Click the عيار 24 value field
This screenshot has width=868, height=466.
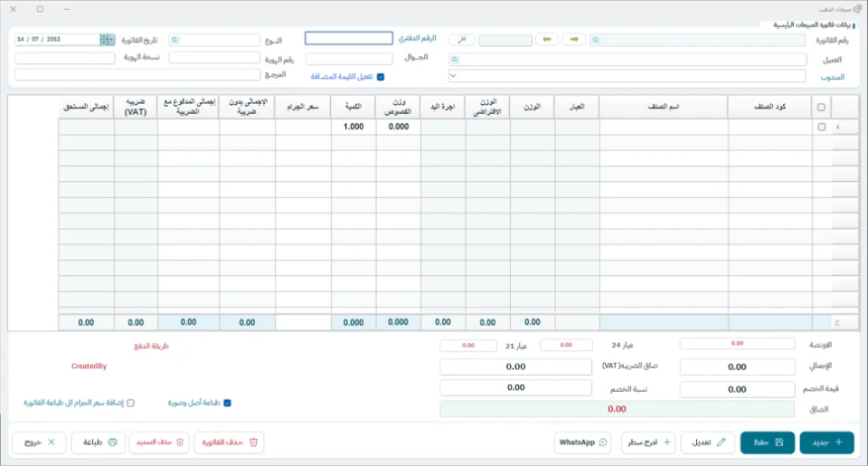[x=566, y=346]
